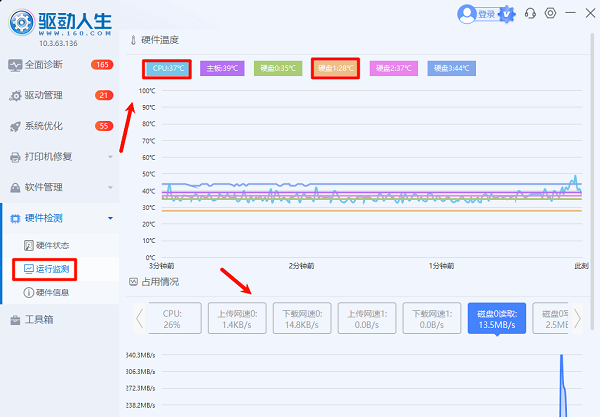Toggle the 主板:39℃ temperature series

pos(222,68)
